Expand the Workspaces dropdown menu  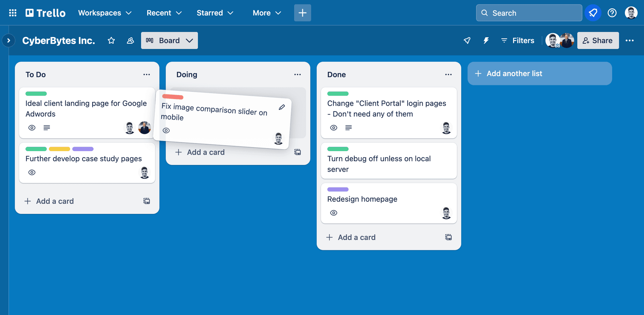(x=105, y=13)
